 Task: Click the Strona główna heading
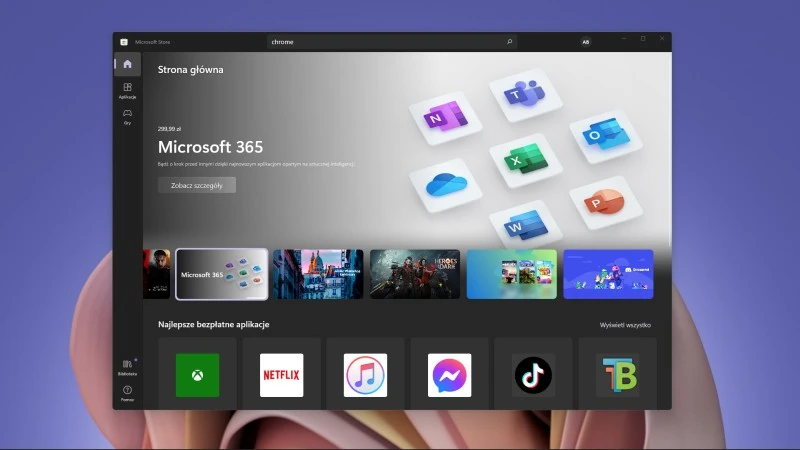click(x=190, y=70)
